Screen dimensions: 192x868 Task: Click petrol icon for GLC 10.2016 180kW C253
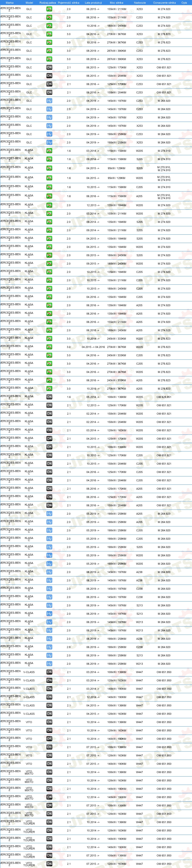(49, 26)
